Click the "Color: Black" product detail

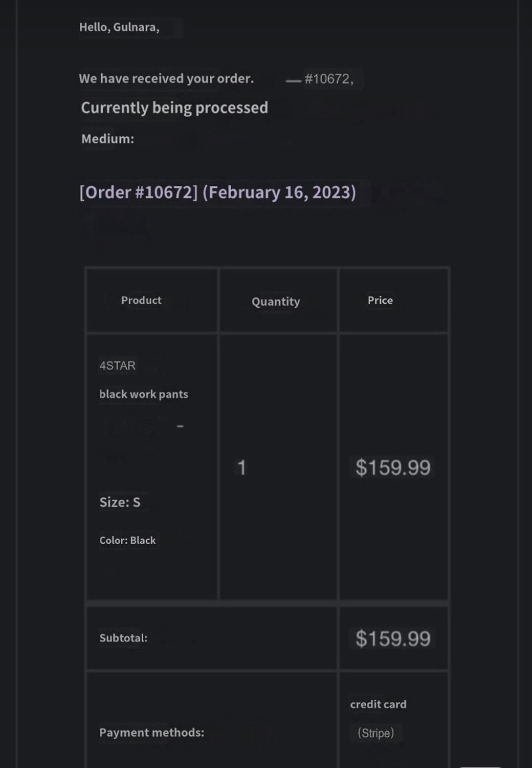click(127, 541)
